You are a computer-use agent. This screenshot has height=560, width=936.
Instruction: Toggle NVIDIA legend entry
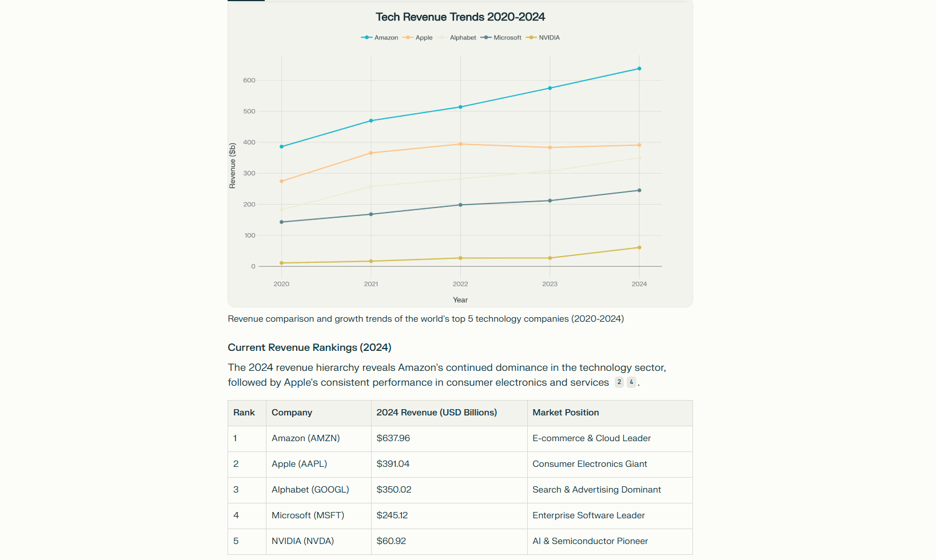(543, 38)
